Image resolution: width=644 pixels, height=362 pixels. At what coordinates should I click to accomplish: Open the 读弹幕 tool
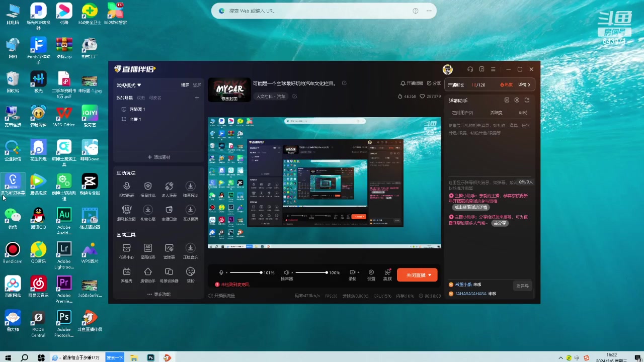click(169, 251)
